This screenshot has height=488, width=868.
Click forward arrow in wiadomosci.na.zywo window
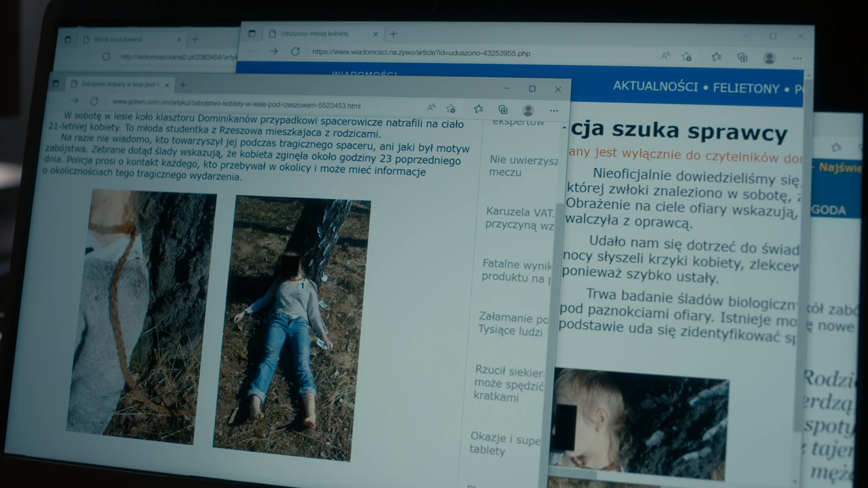273,51
